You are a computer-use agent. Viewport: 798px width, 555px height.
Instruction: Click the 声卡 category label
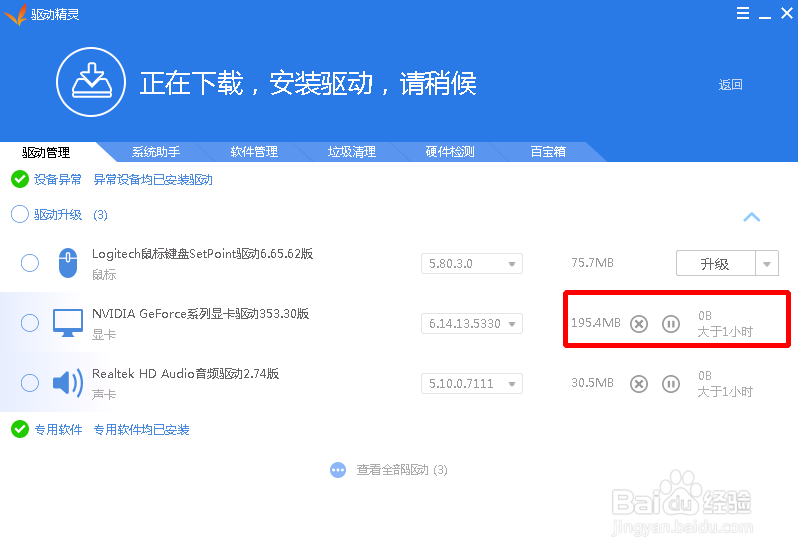pyautogui.click(x=104, y=395)
